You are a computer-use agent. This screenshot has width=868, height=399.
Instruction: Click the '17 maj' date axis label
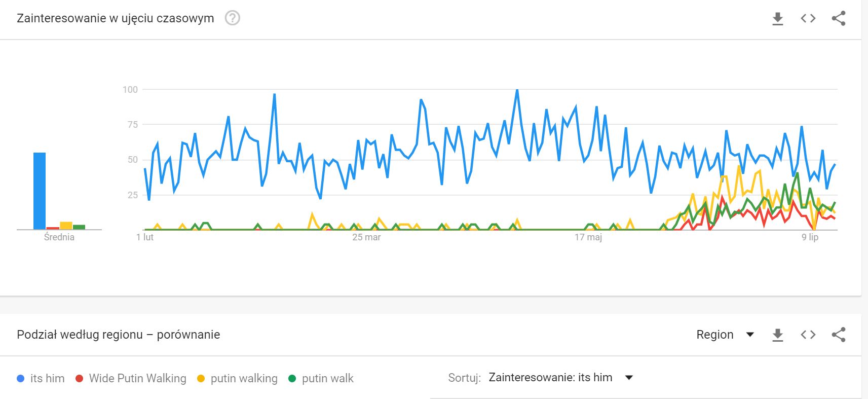(588, 237)
